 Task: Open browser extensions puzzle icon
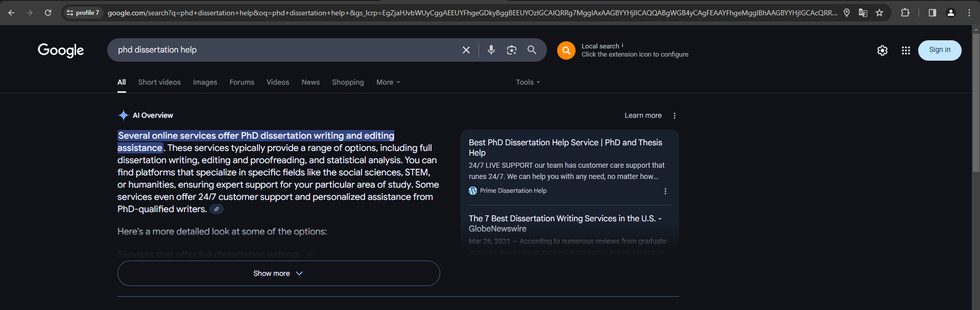pyautogui.click(x=905, y=13)
